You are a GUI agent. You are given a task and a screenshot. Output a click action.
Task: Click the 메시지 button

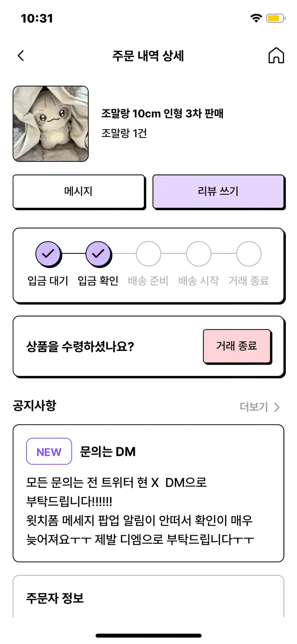point(79,192)
